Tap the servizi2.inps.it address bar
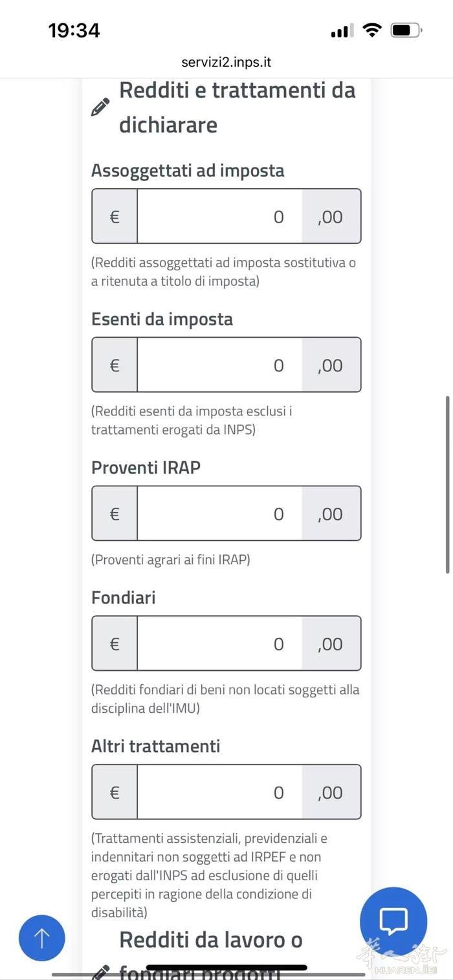This screenshot has height=980, width=453. click(x=226, y=63)
